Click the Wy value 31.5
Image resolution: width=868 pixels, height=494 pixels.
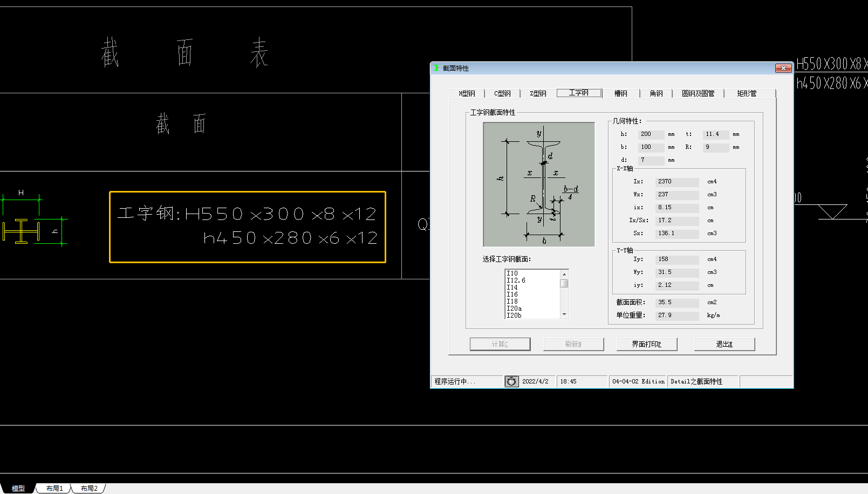pyautogui.click(x=677, y=272)
